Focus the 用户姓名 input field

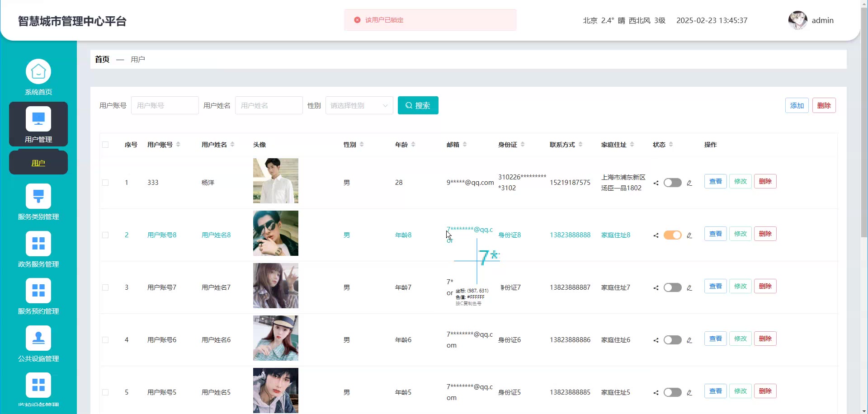point(269,105)
